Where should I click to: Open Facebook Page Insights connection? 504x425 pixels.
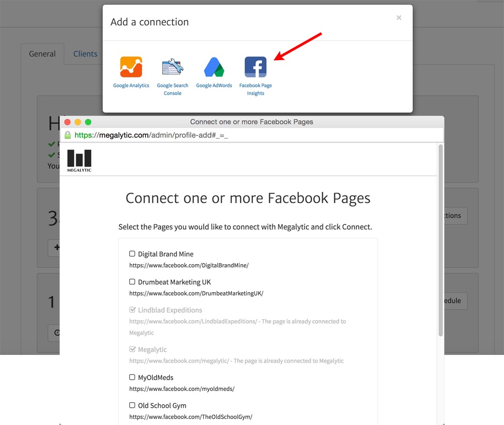[x=256, y=67]
